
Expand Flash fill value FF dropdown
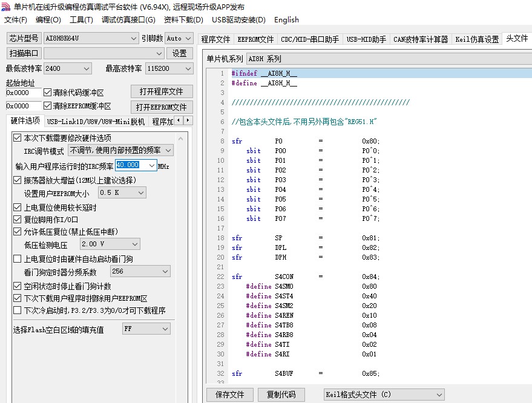tap(165, 329)
